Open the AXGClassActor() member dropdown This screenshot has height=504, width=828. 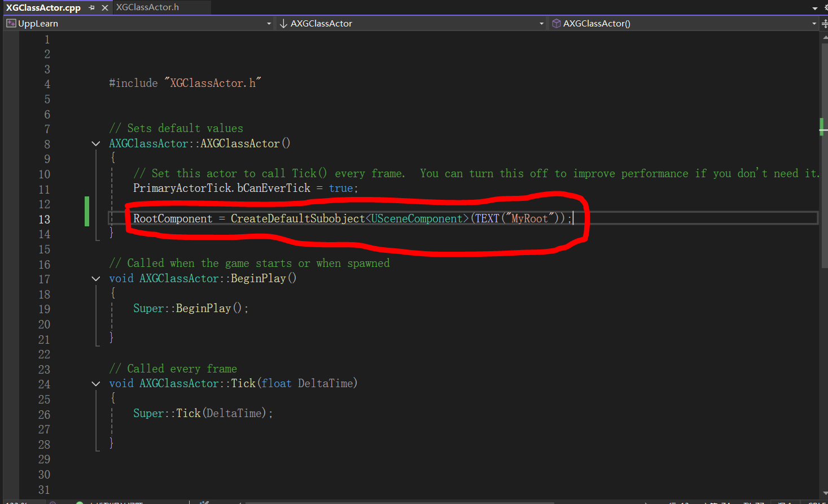814,24
